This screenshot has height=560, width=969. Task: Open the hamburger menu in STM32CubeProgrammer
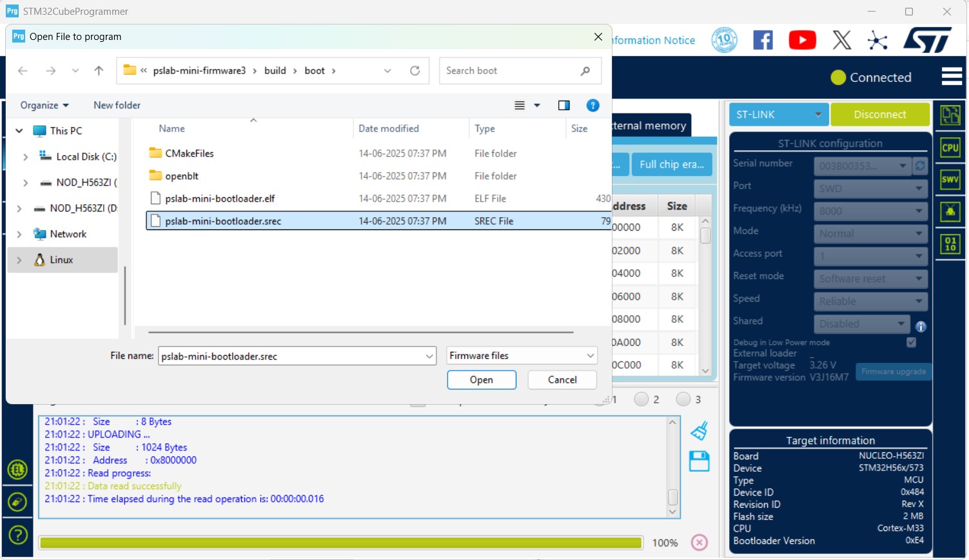(952, 77)
